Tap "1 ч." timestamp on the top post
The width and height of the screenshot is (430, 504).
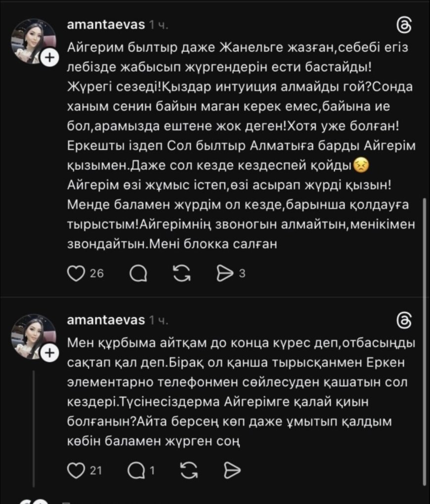coord(159,25)
